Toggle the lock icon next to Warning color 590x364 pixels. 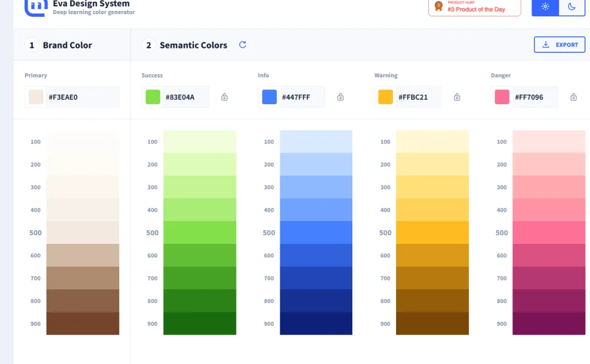point(457,97)
